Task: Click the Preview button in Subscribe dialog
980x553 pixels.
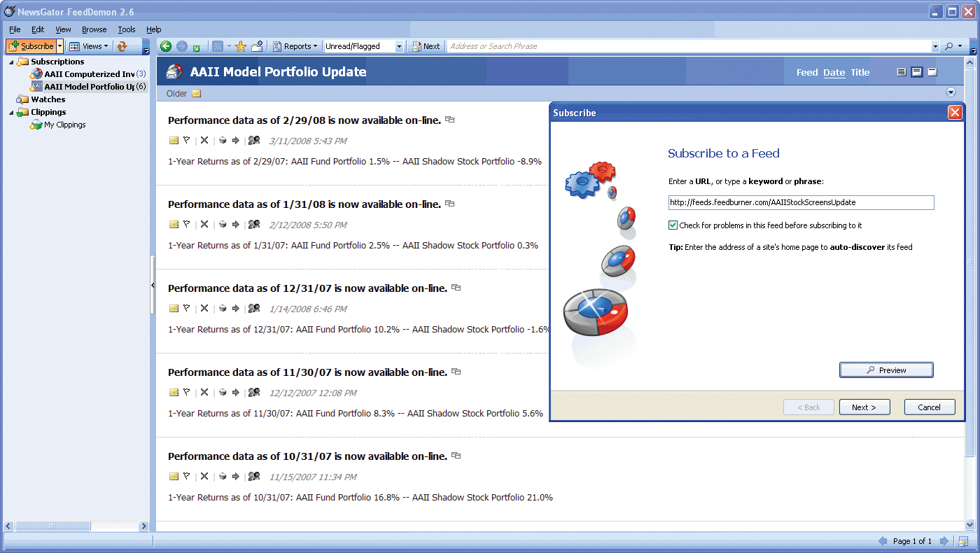Action: tap(886, 370)
